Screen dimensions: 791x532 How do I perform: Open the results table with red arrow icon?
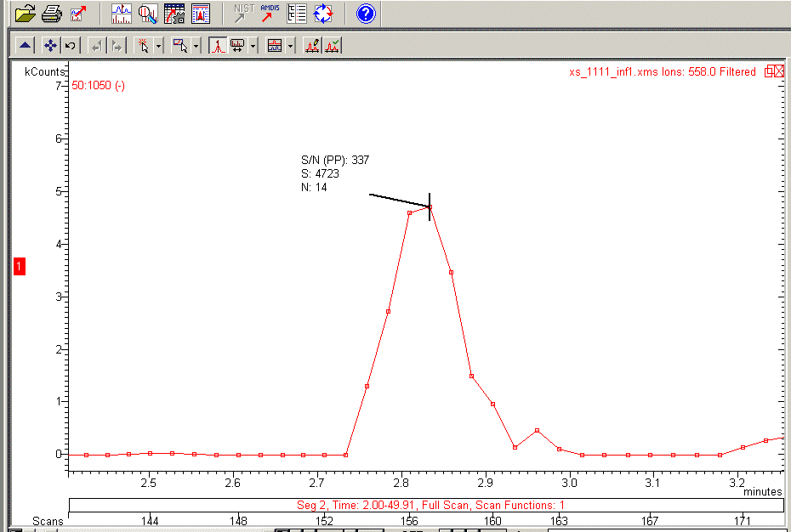tap(174, 14)
